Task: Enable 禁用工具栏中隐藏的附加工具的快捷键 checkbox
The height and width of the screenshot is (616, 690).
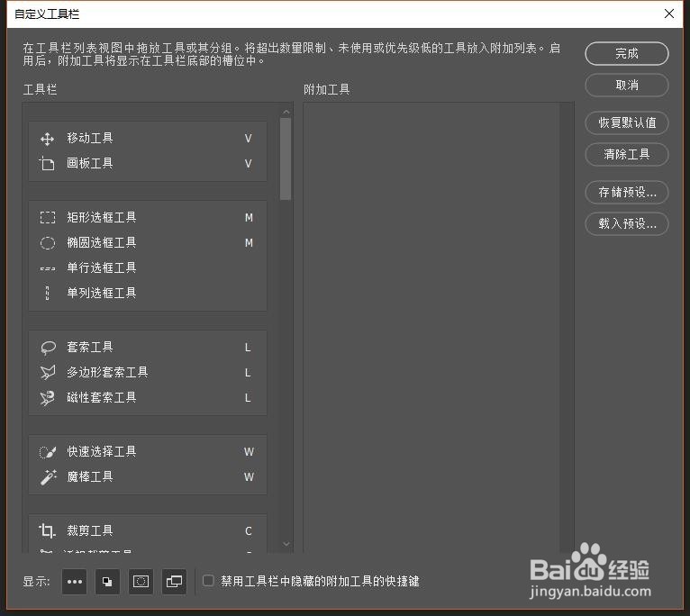Action: pos(208,581)
